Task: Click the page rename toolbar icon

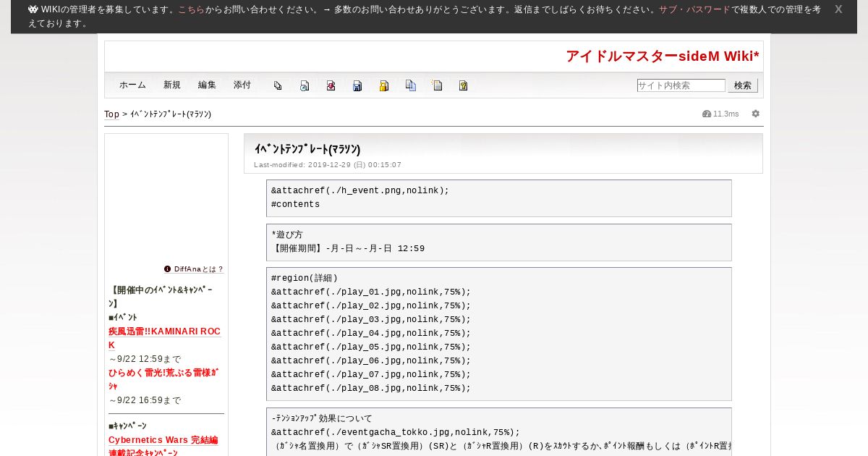Action: click(x=305, y=85)
